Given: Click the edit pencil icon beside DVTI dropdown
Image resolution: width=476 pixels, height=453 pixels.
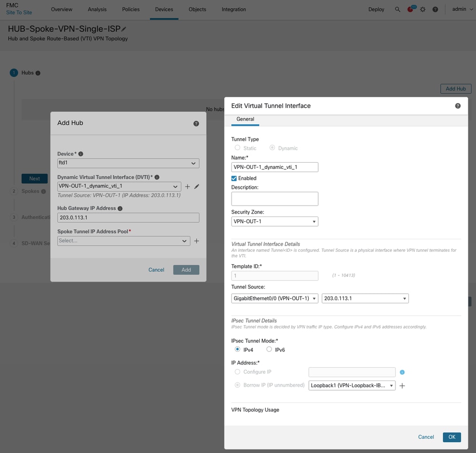Looking at the screenshot, I should pos(197,186).
